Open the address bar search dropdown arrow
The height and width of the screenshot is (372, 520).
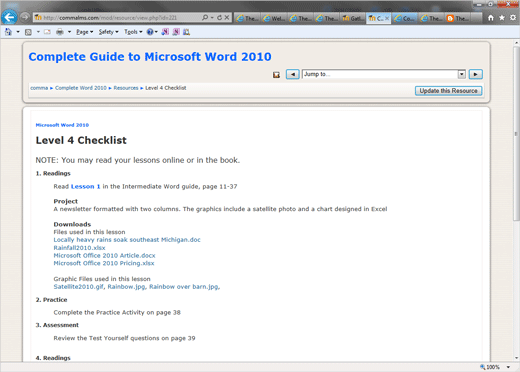(212, 17)
